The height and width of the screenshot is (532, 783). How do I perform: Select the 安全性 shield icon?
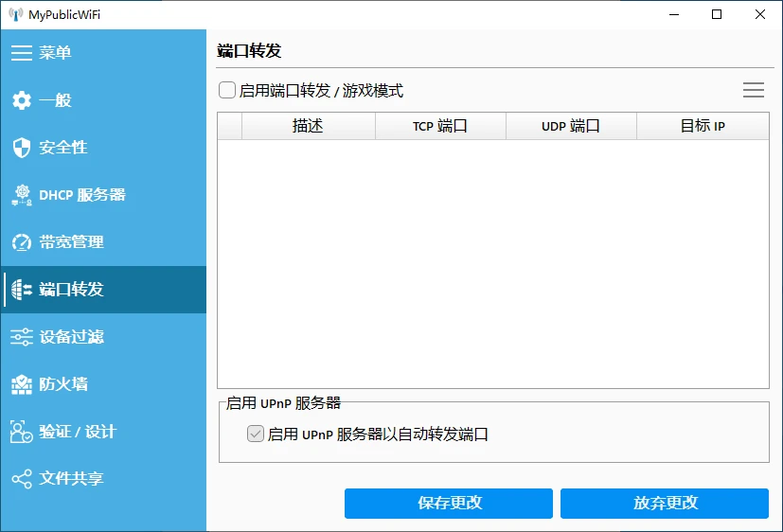click(x=22, y=148)
